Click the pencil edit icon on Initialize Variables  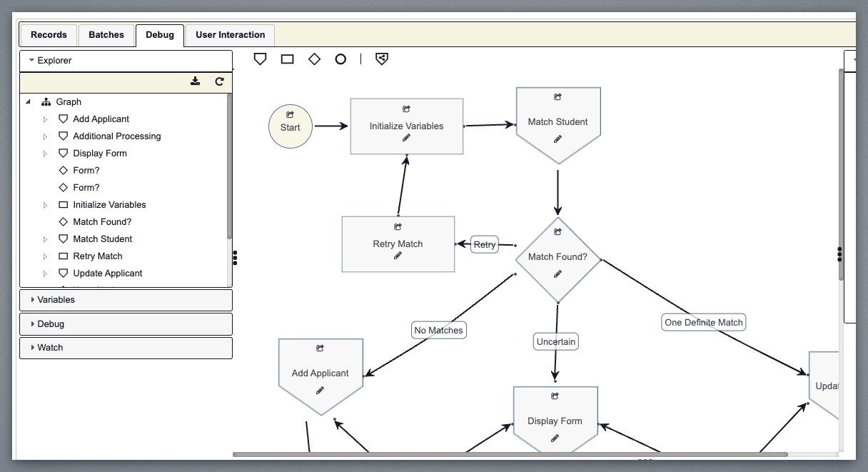406,138
